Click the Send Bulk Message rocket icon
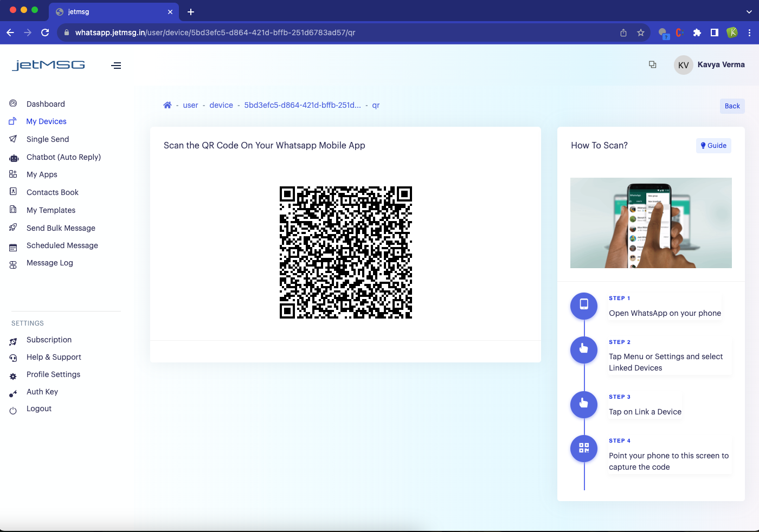759x532 pixels. (x=13, y=228)
